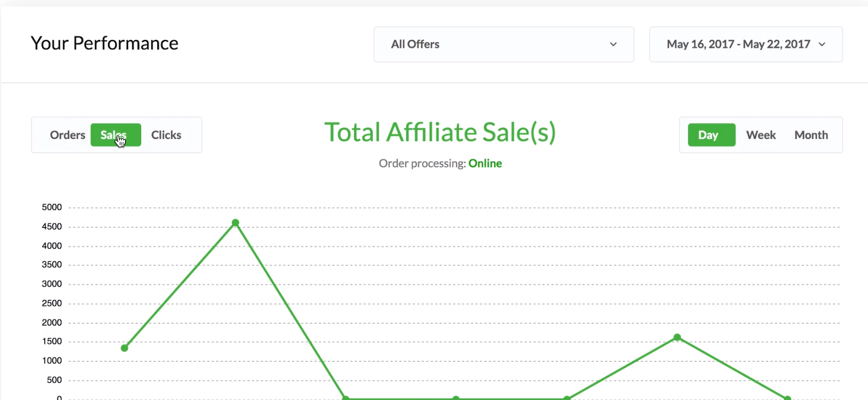Switch the chart metric to Clicks
868x400 pixels.
[166, 135]
